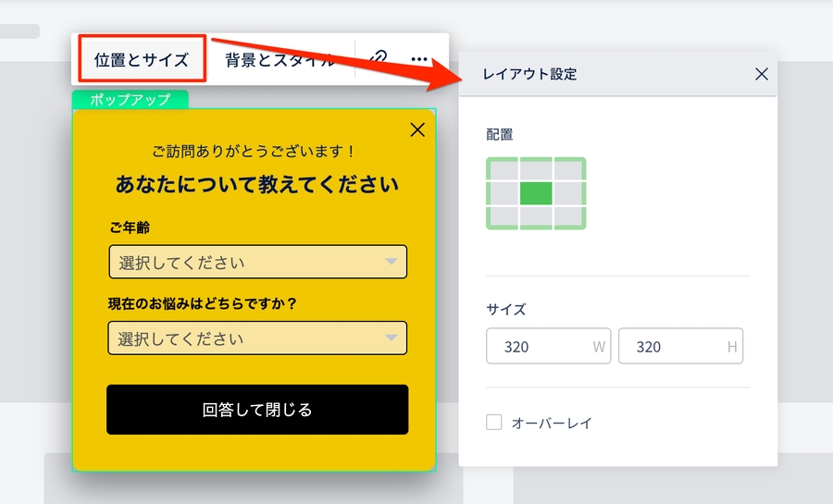Open the 位置とサイズ tab
This screenshot has width=833, height=504.
[x=142, y=60]
